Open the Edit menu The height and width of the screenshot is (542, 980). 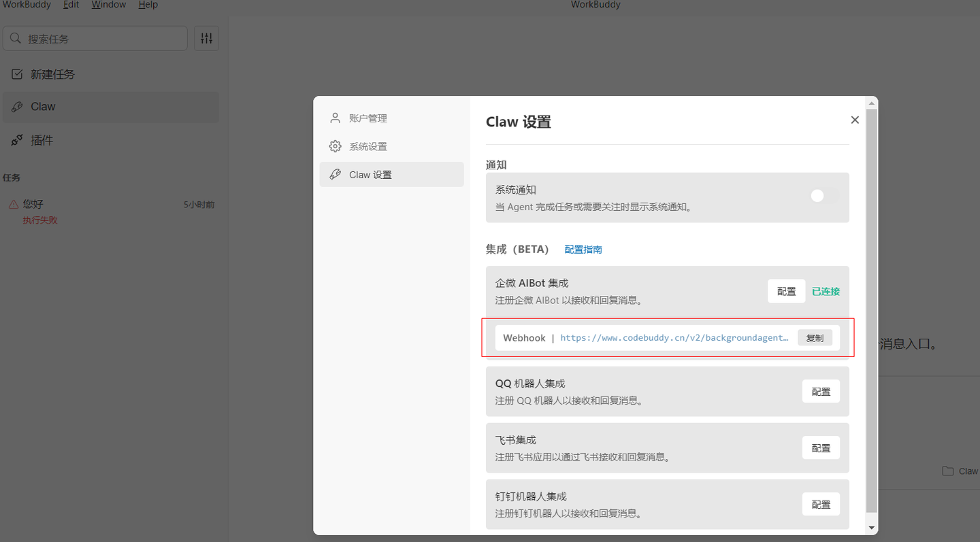pyautogui.click(x=71, y=5)
